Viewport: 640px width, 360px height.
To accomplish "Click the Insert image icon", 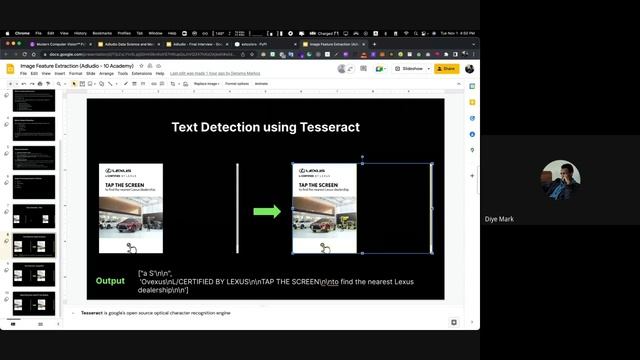I will coord(91,84).
